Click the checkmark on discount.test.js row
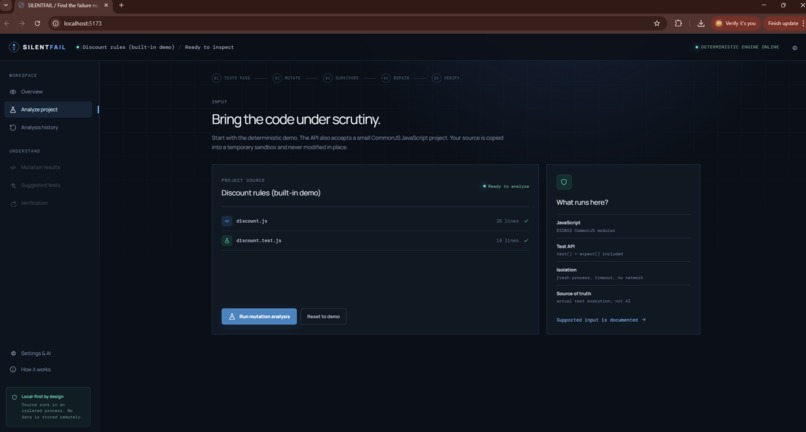 pos(526,241)
